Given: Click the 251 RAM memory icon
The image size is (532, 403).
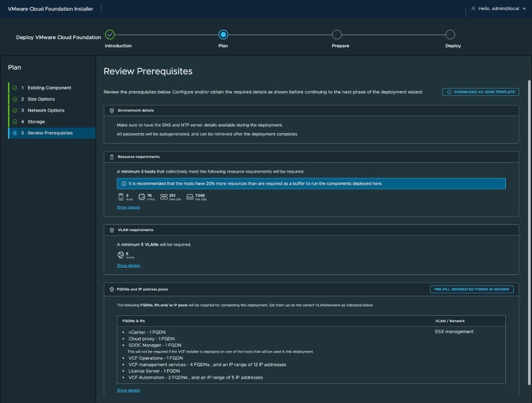Looking at the screenshot, I should pos(164,197).
